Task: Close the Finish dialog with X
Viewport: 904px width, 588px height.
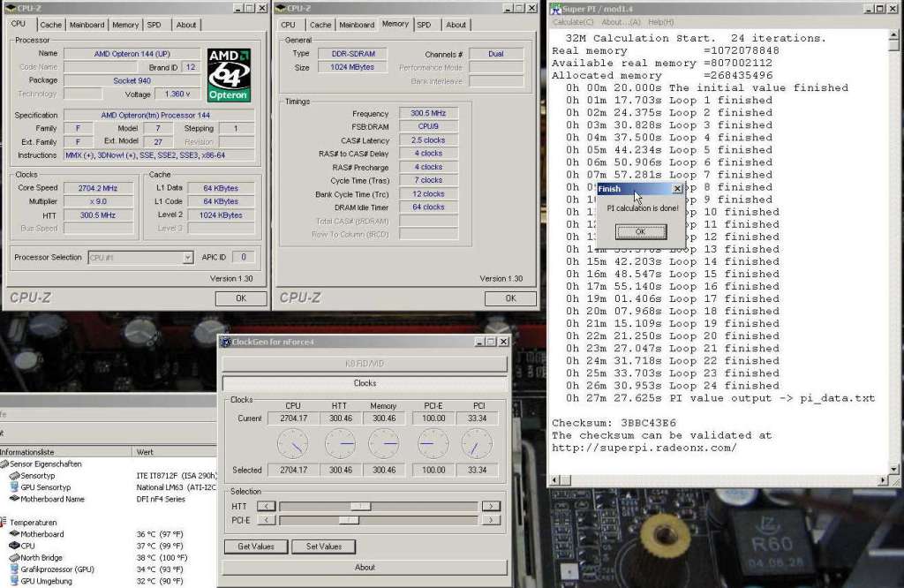Action: (x=677, y=189)
